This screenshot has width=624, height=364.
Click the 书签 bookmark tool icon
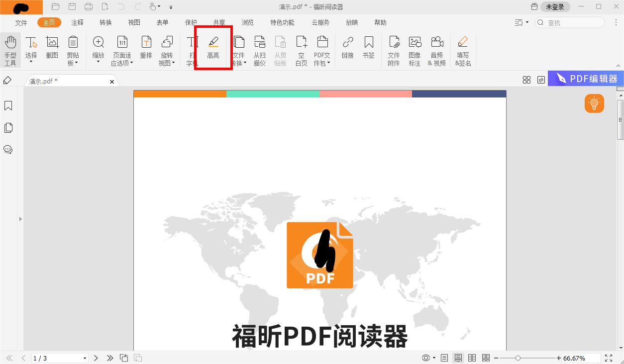tap(368, 47)
